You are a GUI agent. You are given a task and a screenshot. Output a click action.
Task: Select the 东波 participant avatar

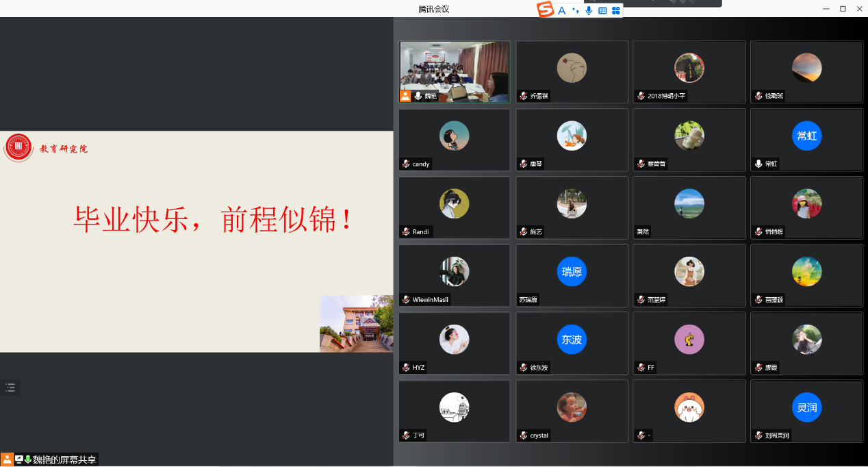coord(572,340)
